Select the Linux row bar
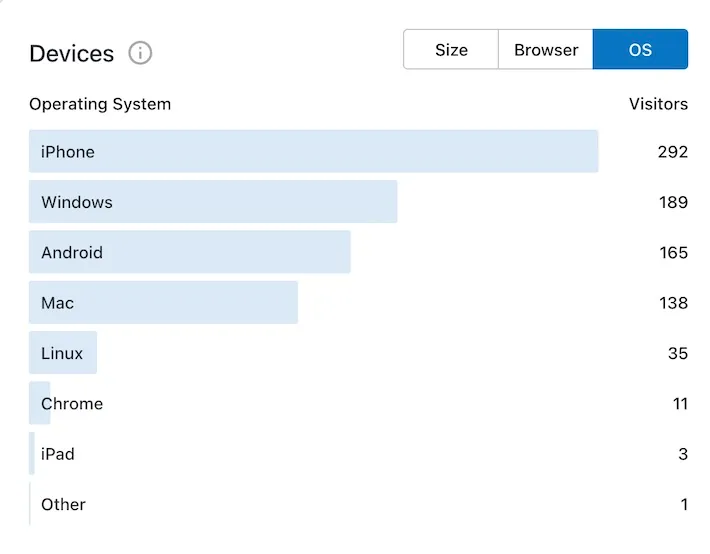 (x=63, y=352)
